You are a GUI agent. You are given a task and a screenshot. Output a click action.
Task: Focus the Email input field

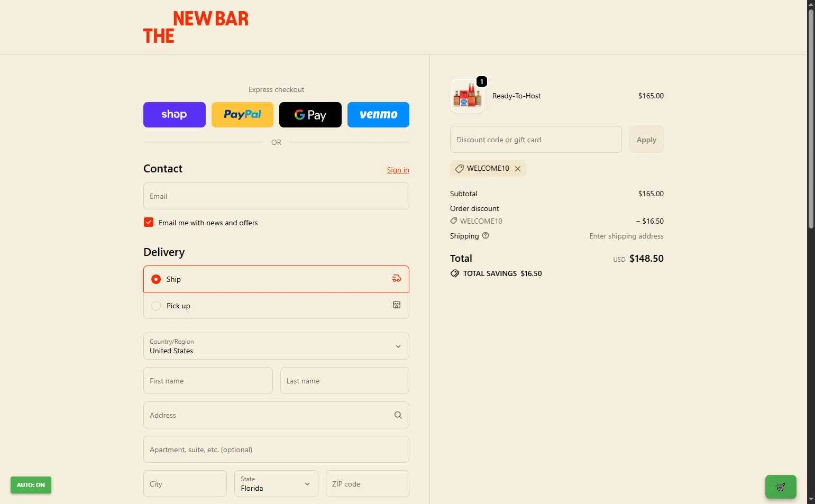pyautogui.click(x=276, y=196)
